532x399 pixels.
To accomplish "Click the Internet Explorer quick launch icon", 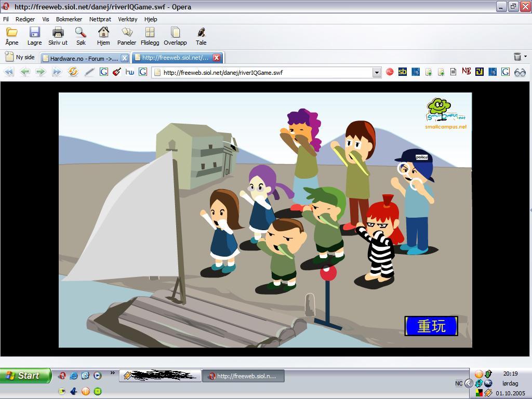I will [x=74, y=376].
